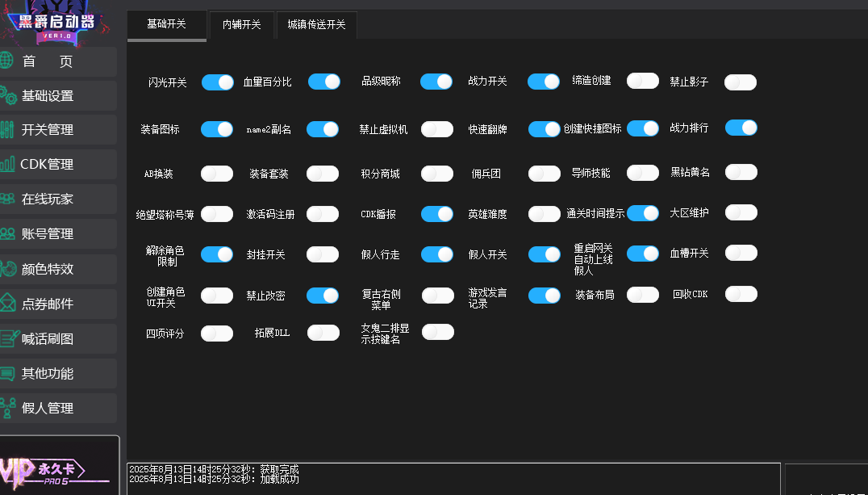868x495 pixels.
Task: Open 假人管理 from the sidebar icon
Action: coord(7,408)
